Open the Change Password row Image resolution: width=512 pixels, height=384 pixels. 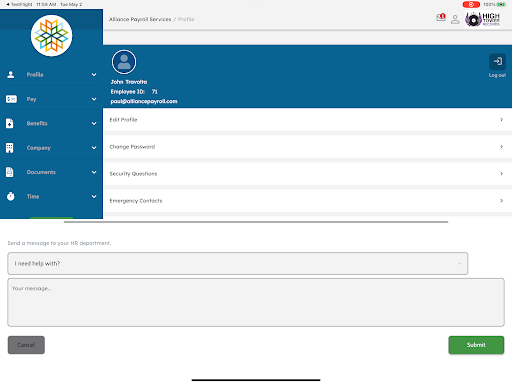click(307, 147)
